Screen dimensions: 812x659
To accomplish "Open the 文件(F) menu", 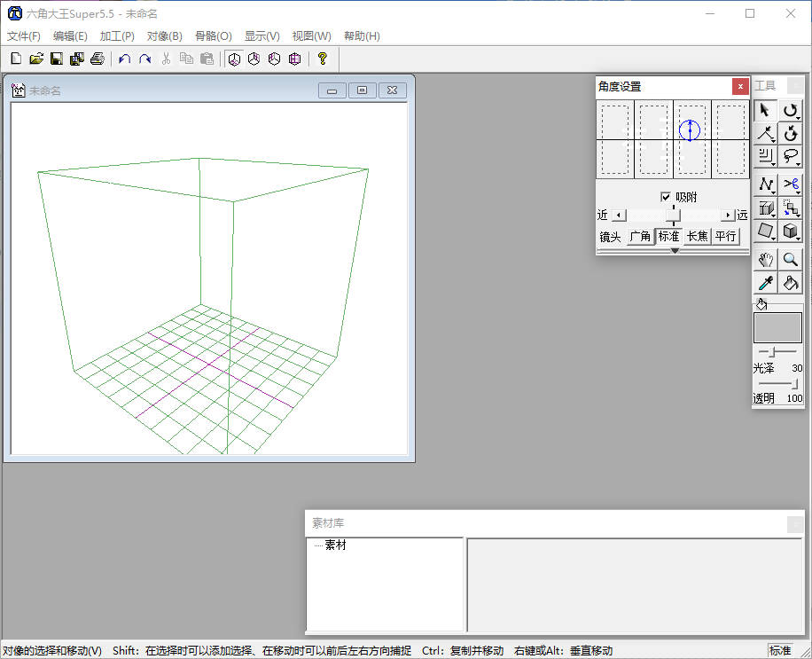I will [24, 36].
